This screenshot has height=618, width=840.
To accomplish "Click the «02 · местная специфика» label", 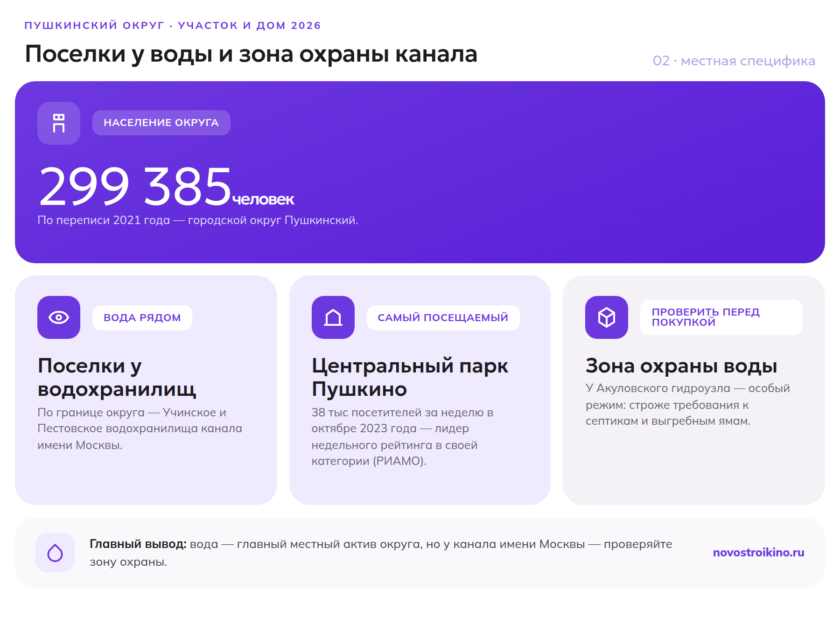I will click(x=734, y=61).
